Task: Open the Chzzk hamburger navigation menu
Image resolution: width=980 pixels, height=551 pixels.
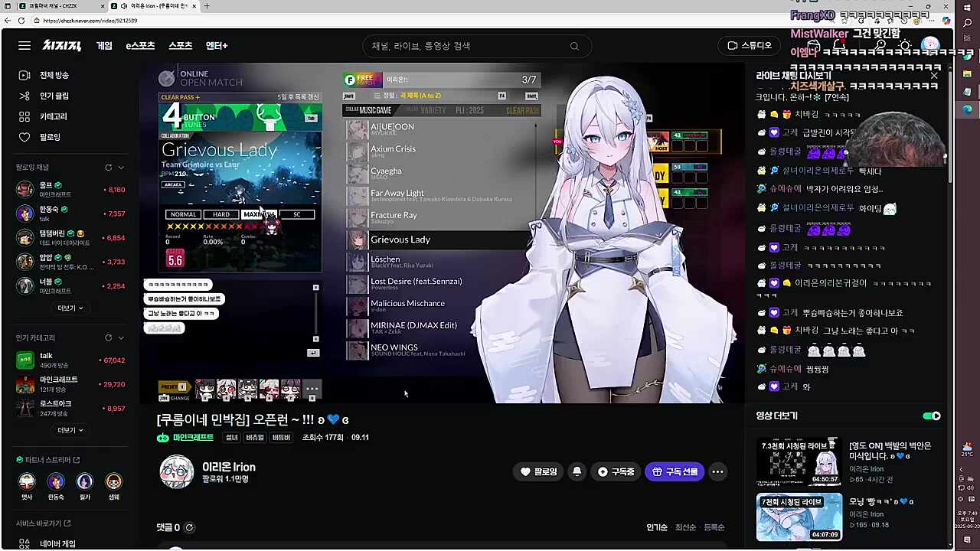Action: [24, 45]
